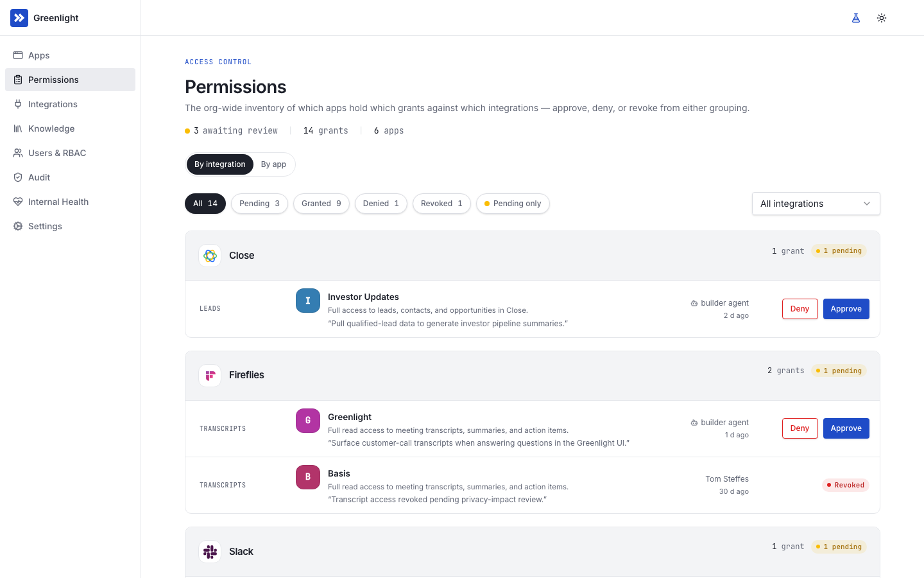Click the 1 pending badge on Close
Screen dimensions: 924x578
pyautogui.click(x=839, y=251)
